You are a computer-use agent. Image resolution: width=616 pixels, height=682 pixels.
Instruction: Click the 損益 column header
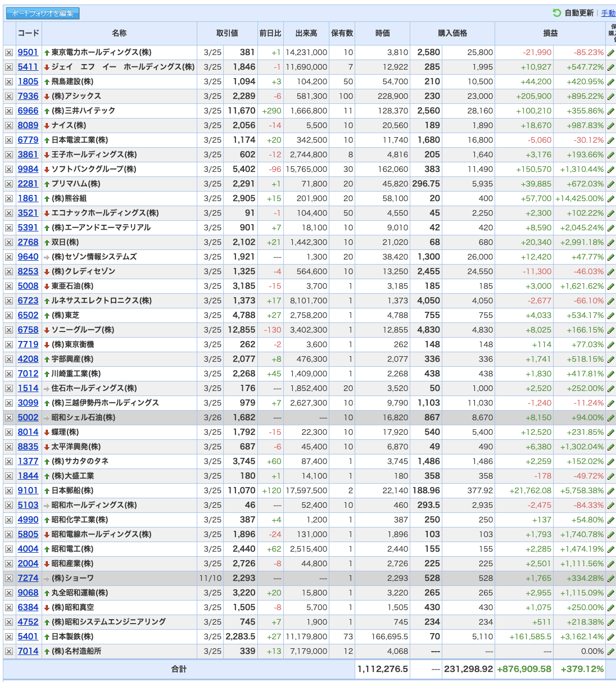click(550, 33)
